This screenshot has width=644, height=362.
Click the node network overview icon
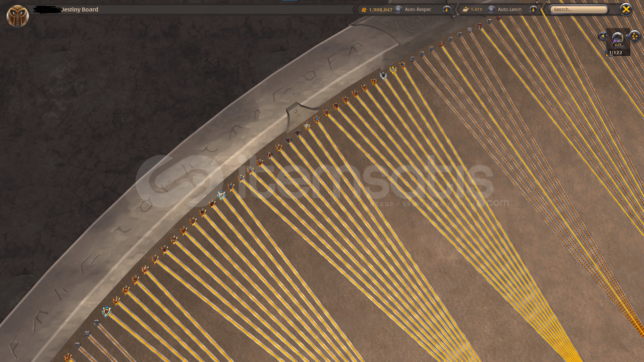click(634, 36)
